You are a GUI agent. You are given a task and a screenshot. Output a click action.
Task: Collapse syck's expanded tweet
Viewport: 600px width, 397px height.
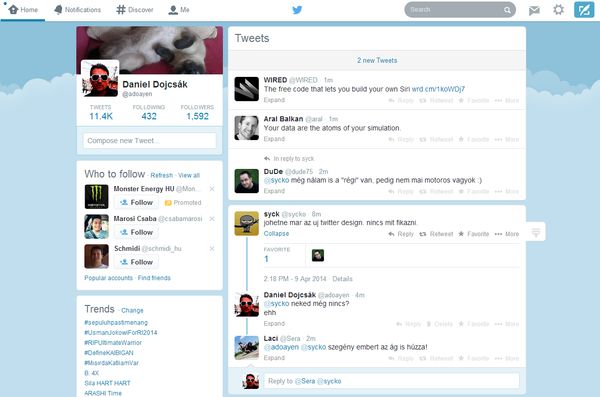coord(276,234)
